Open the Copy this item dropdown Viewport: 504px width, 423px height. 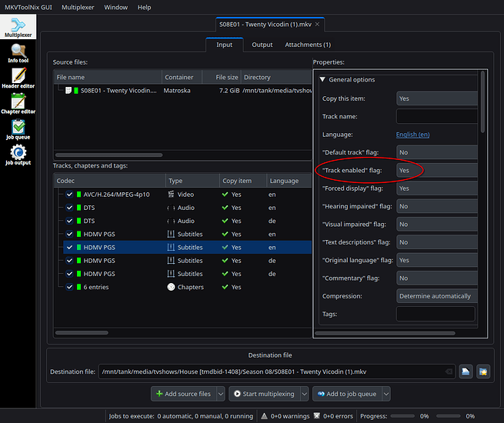437,98
